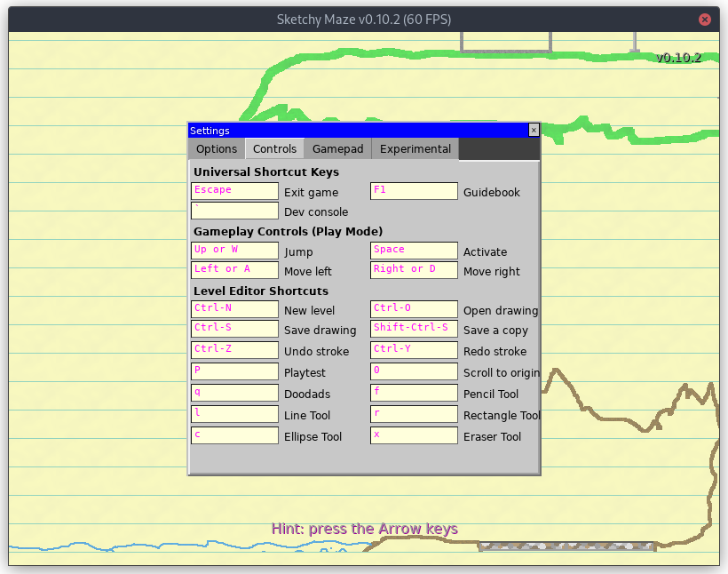Select the Dev console shortcut field
Viewport: 728px width, 574px height.
coord(234,211)
